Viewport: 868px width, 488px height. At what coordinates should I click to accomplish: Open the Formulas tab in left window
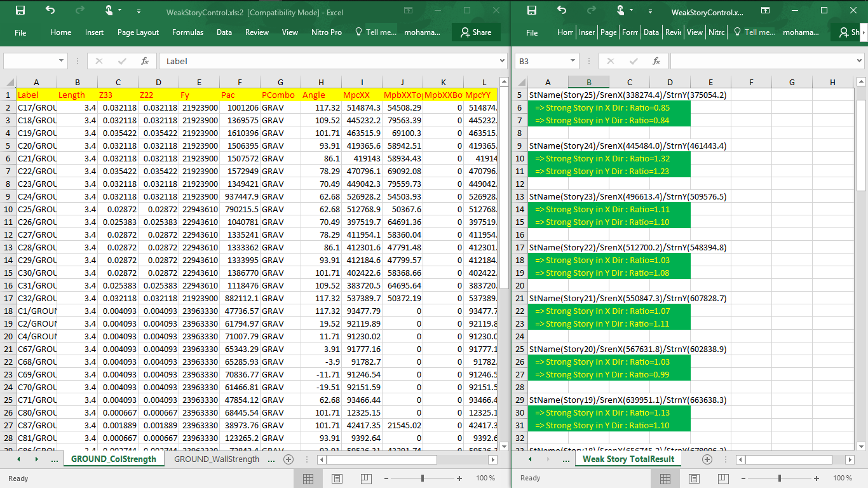tap(187, 32)
